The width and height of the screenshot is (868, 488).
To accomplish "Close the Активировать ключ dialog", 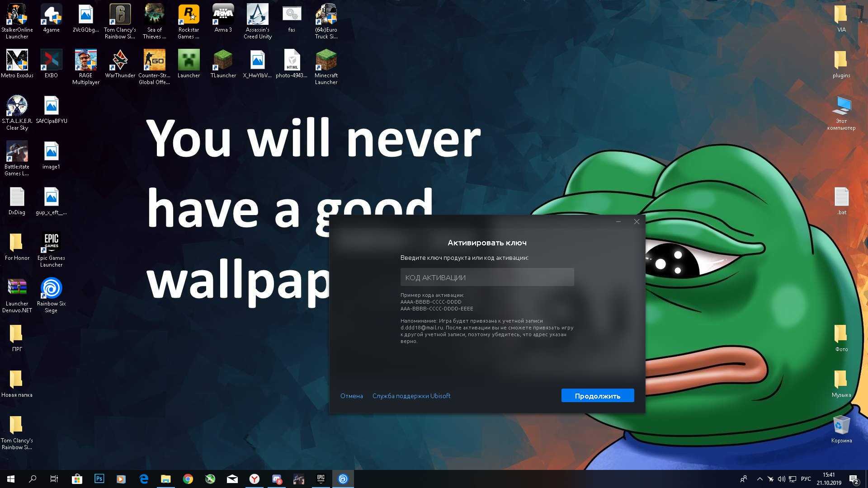I will pos(637,221).
